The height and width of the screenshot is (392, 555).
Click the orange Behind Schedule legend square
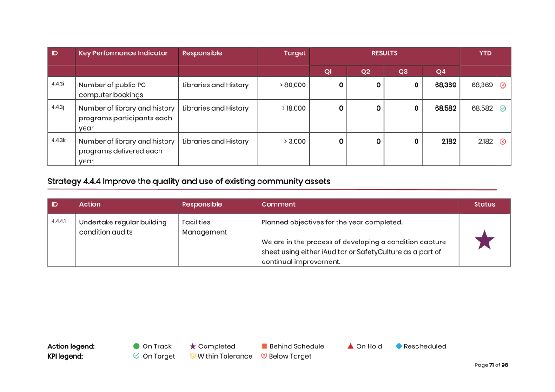pos(264,346)
